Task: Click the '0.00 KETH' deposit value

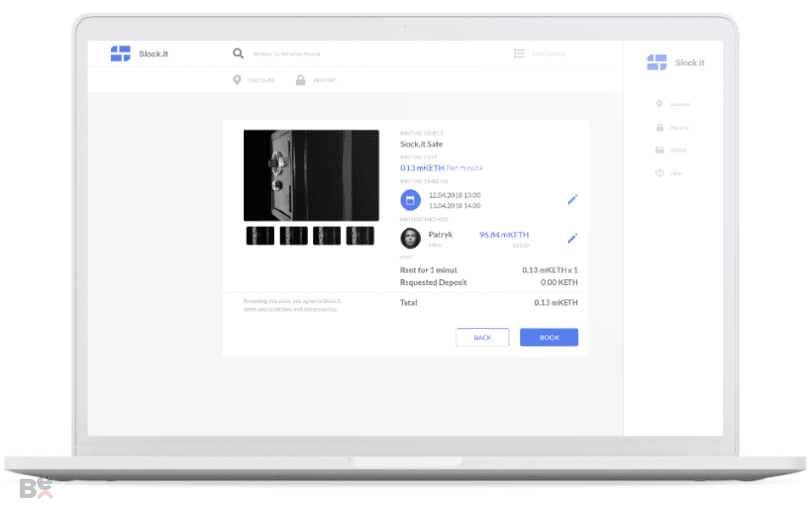Action: coord(560,282)
